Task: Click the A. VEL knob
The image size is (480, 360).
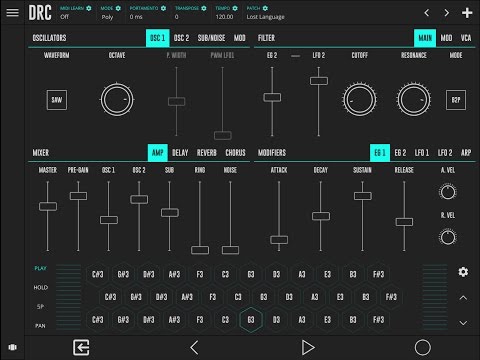Action: [x=448, y=192]
